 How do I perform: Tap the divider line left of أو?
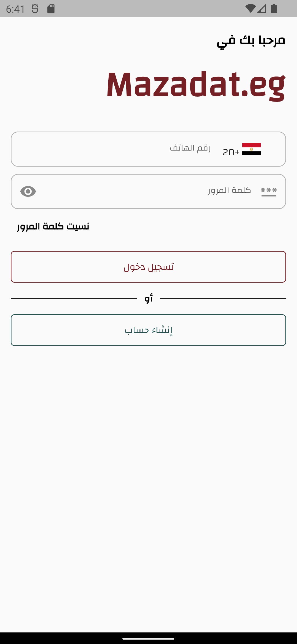[74, 298]
